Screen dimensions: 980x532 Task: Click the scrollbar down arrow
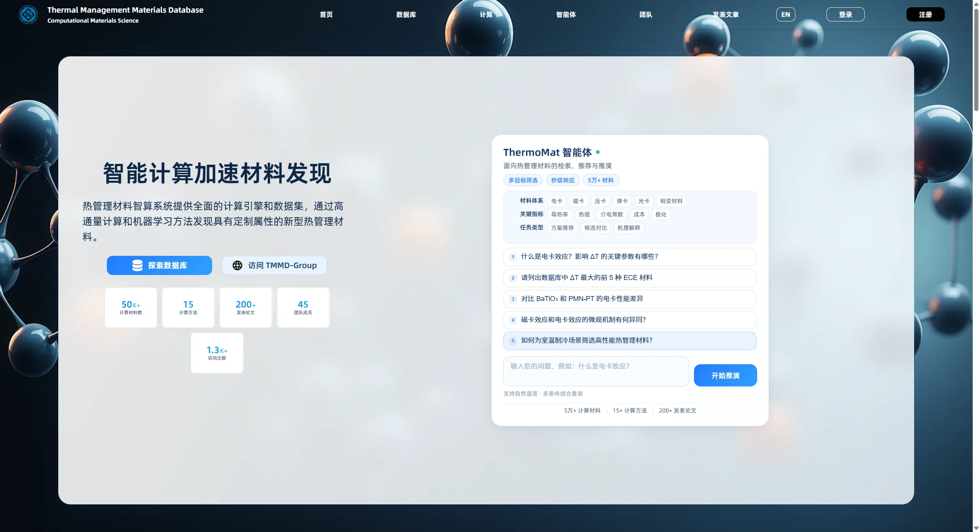click(x=976, y=528)
